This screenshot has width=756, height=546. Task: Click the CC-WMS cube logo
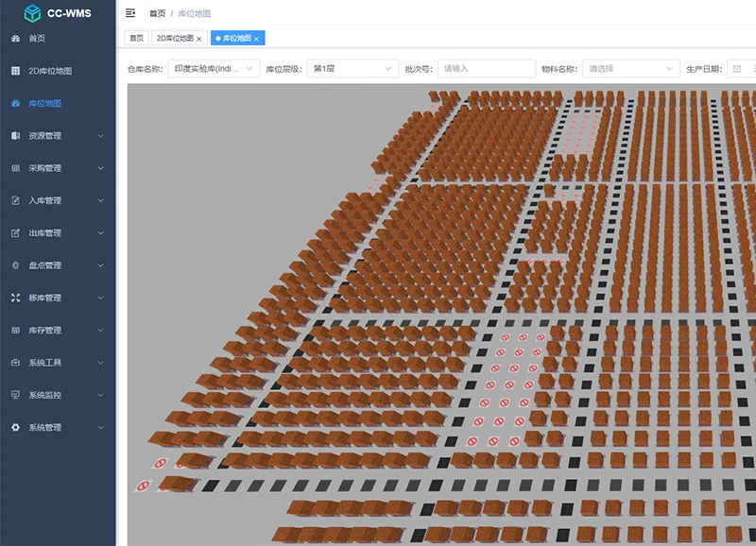pos(32,13)
